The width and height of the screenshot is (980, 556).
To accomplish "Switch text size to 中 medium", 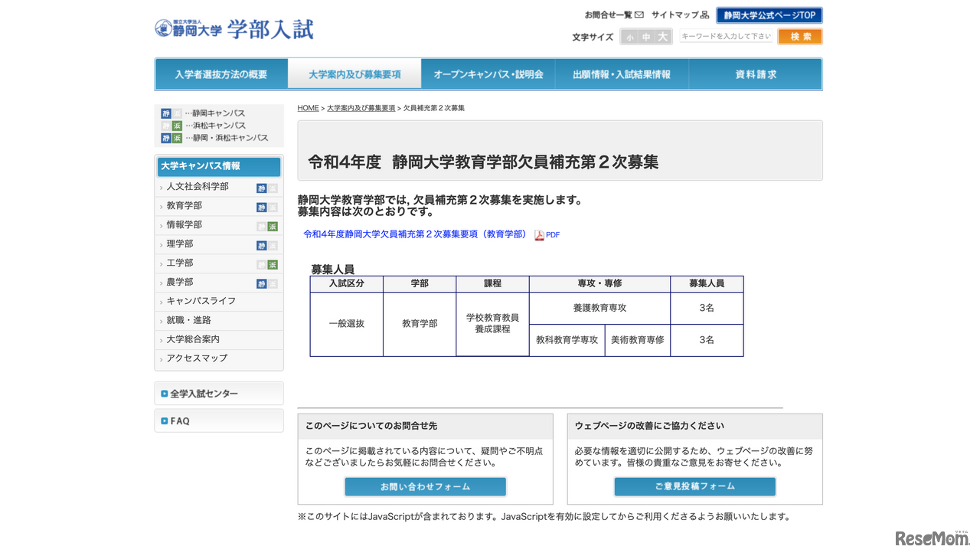I will click(644, 36).
